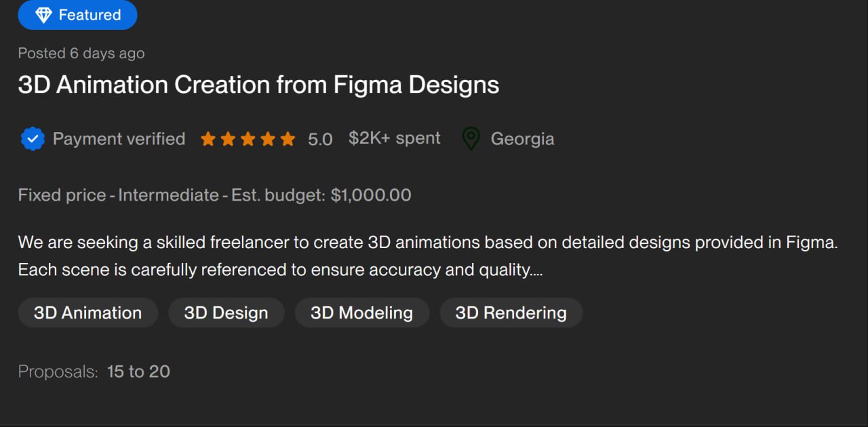Image resolution: width=868 pixels, height=427 pixels.
Task: Click the third orange rating star
Action: 248,140
